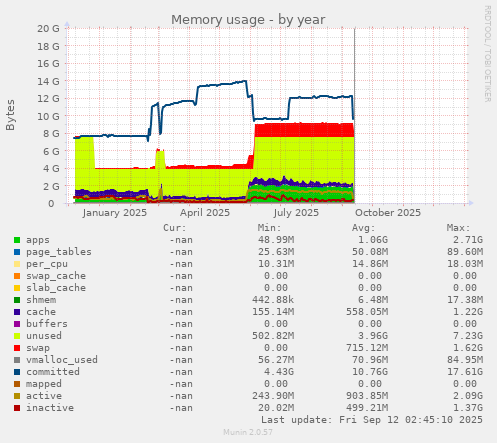The image size is (497, 443).
Task: Click the committed dark blue legend swatch
Action: pos(17,372)
